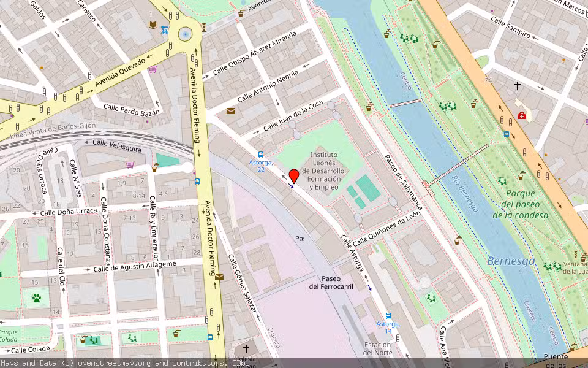This screenshot has width=588, height=368.
Task: Click the roundabout fountain icon
Action: [184, 34]
